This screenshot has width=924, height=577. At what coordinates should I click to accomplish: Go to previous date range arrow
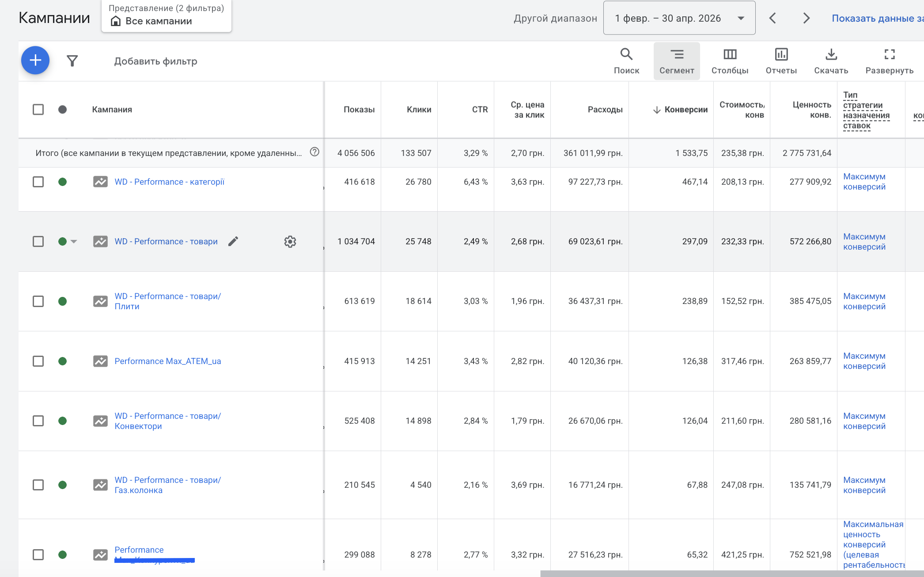[773, 18]
